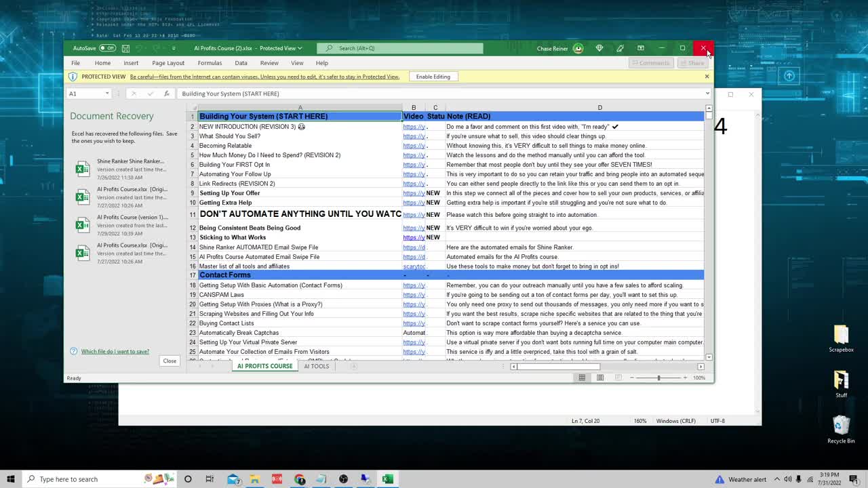Click the Enable Editing button
Image resolution: width=868 pixels, height=488 pixels.
[x=433, y=77]
